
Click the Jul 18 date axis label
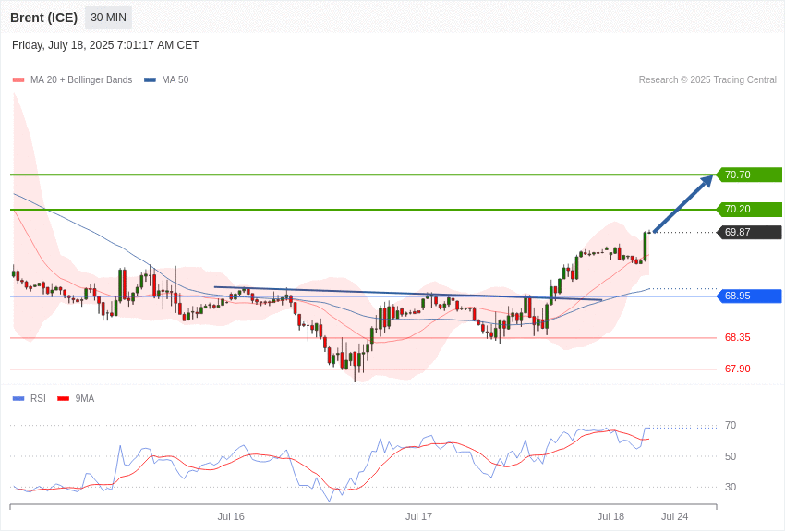[x=610, y=516]
